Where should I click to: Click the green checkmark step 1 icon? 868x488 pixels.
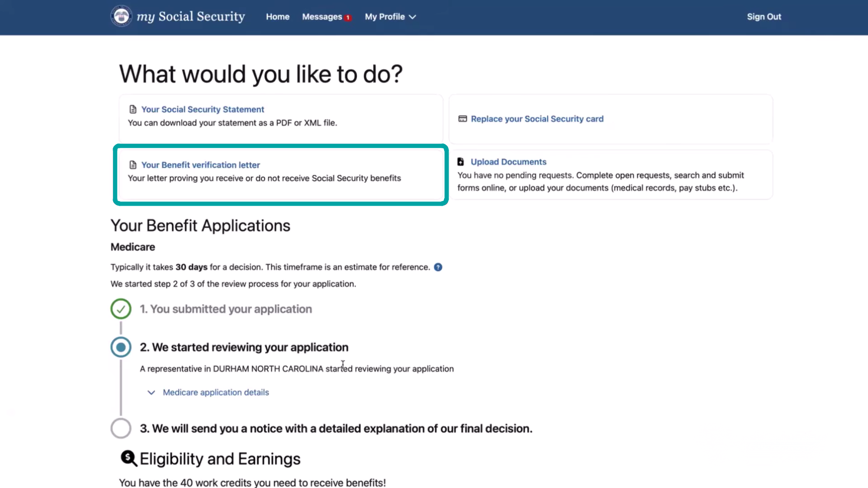pyautogui.click(x=121, y=309)
